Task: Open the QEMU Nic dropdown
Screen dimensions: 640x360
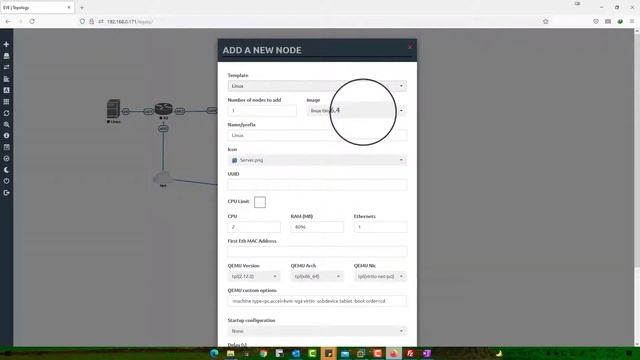Action: (380, 276)
